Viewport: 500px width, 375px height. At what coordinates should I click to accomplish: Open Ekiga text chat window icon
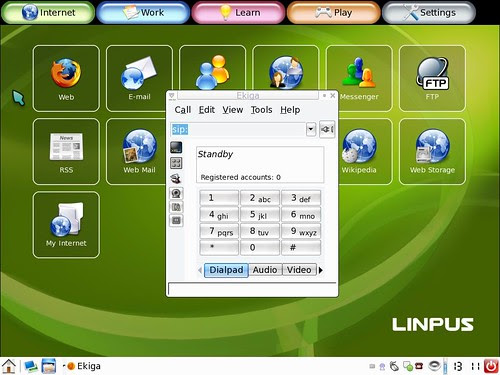coord(176,147)
